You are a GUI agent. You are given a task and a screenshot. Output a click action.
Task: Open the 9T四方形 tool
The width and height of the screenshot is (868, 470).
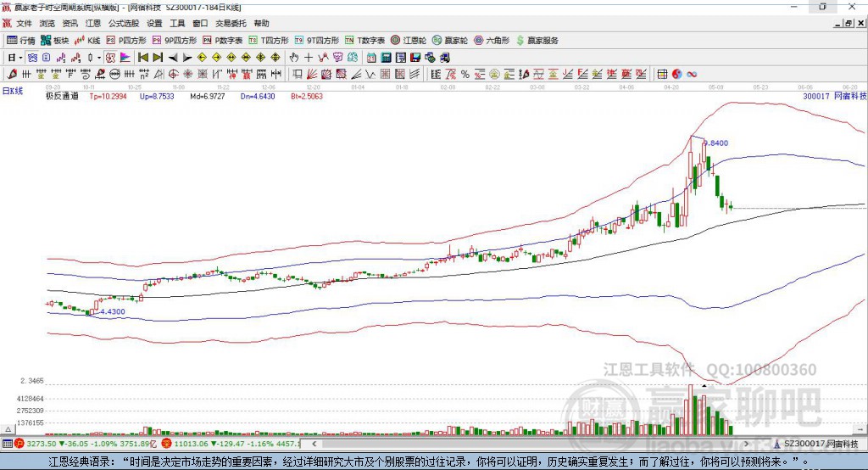(317, 41)
